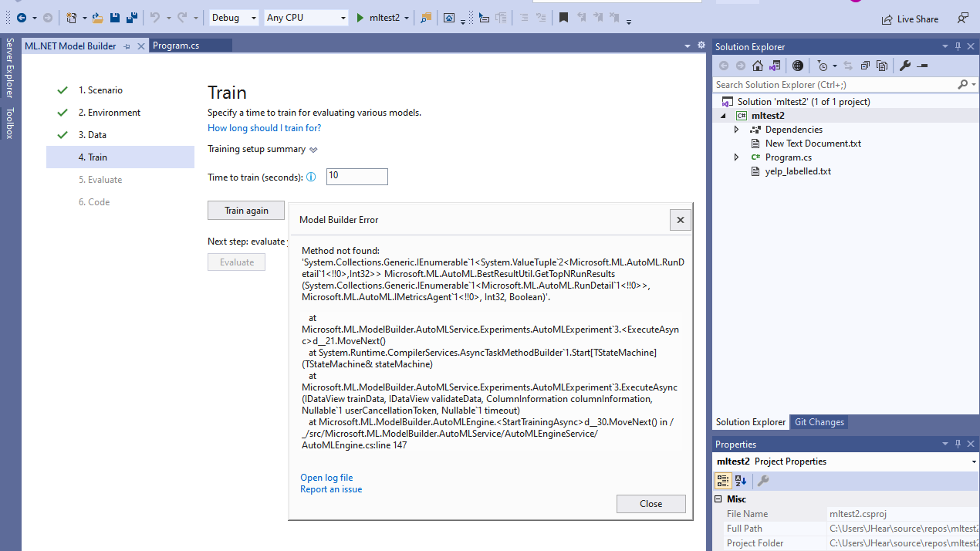Click the Save All icon

pyautogui.click(x=131, y=18)
